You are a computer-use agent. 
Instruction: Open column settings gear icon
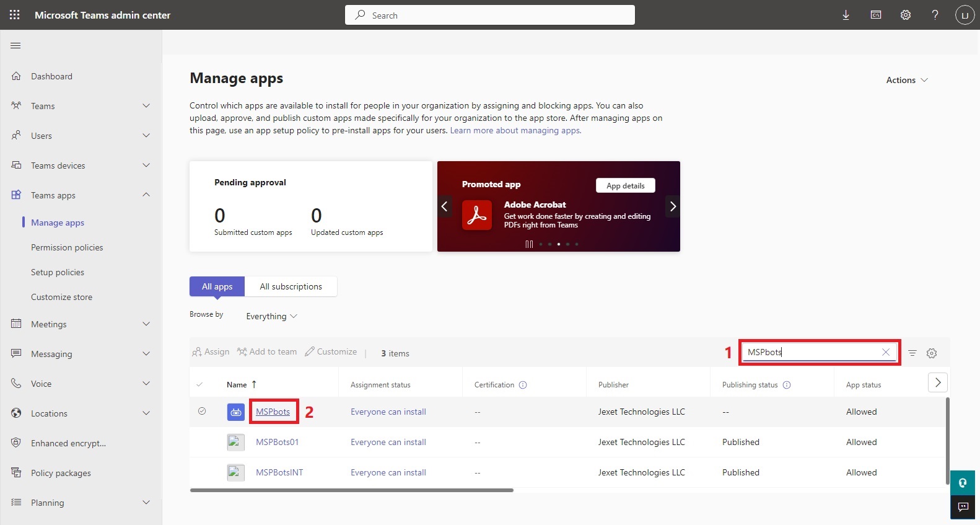[x=932, y=353]
